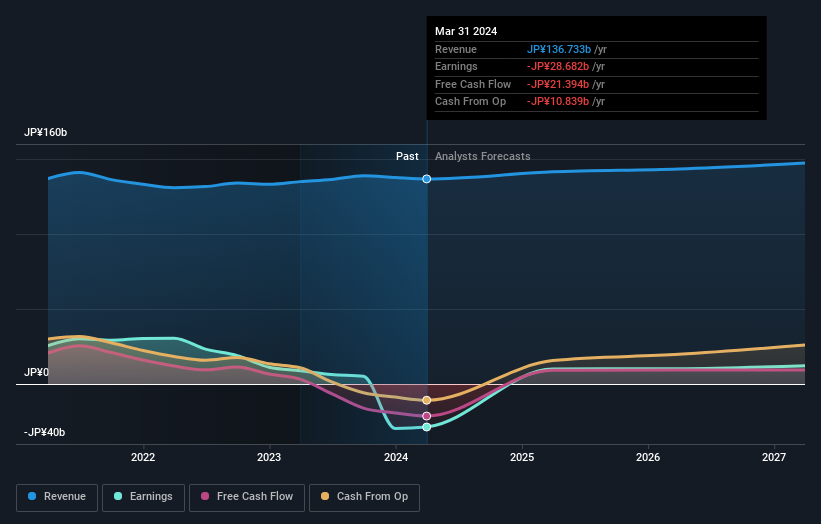Toggle the Free Cash Flow legend series
The height and width of the screenshot is (524, 821).
click(x=247, y=497)
